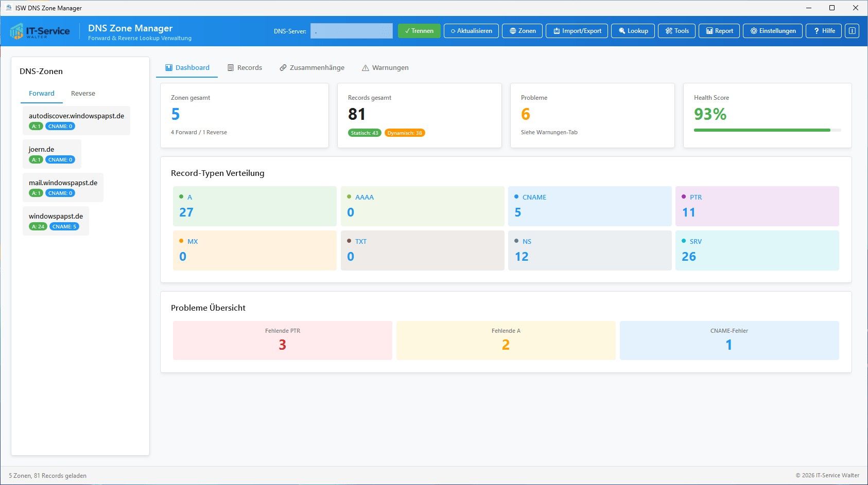Image resolution: width=868 pixels, height=485 pixels.
Task: Disconnect using the Trennen button
Action: [419, 31]
